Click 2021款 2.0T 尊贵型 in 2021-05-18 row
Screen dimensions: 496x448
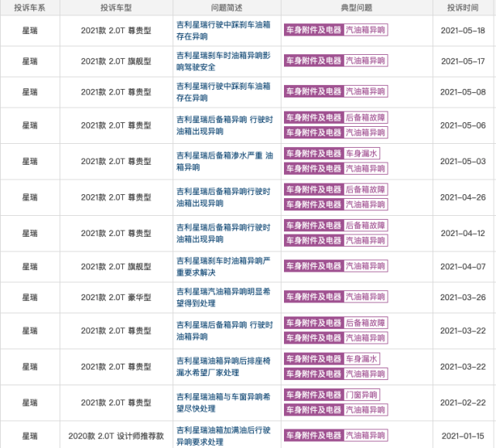(116, 31)
